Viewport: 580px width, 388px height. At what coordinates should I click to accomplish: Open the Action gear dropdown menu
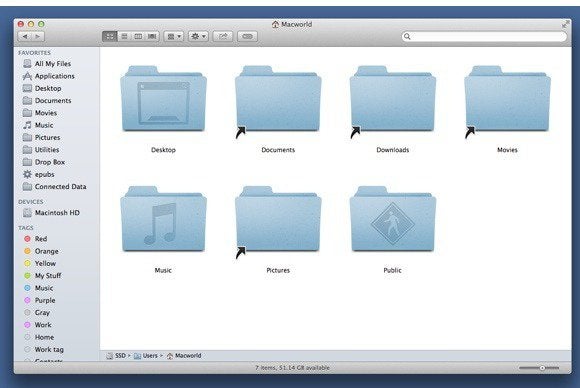coord(198,36)
